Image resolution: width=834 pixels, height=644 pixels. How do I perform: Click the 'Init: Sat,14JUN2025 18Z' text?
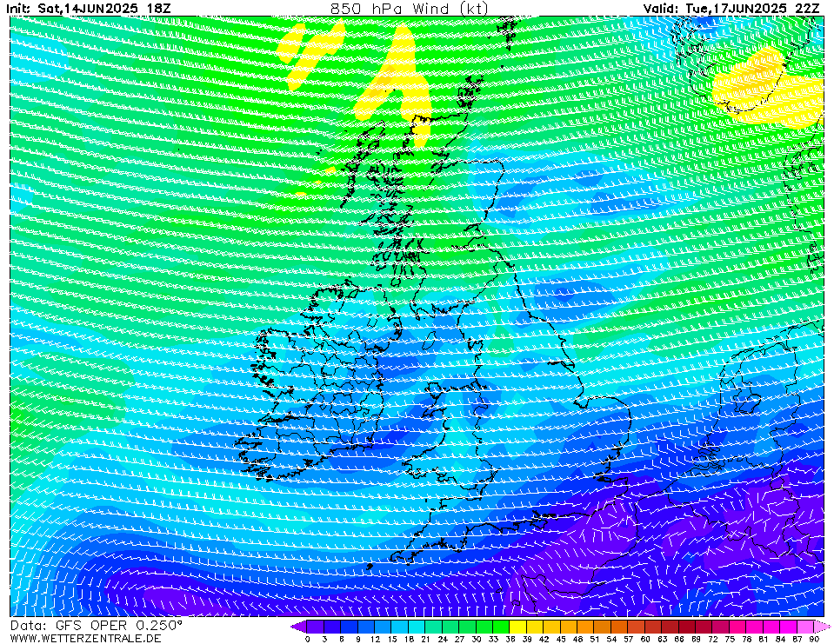coord(87,9)
